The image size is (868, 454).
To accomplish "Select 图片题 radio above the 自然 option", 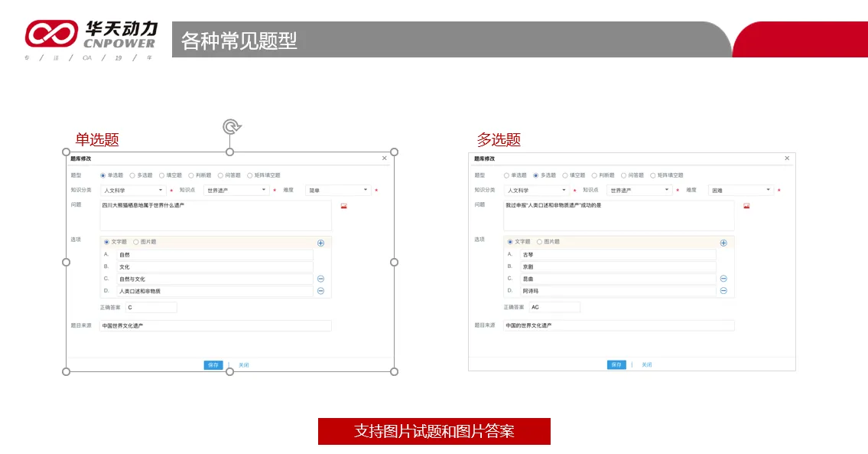I will [136, 242].
